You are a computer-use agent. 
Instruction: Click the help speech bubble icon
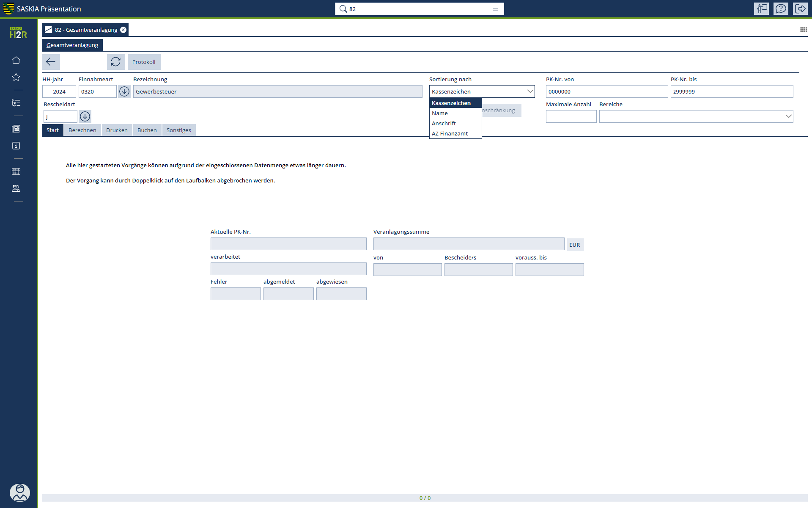point(781,9)
